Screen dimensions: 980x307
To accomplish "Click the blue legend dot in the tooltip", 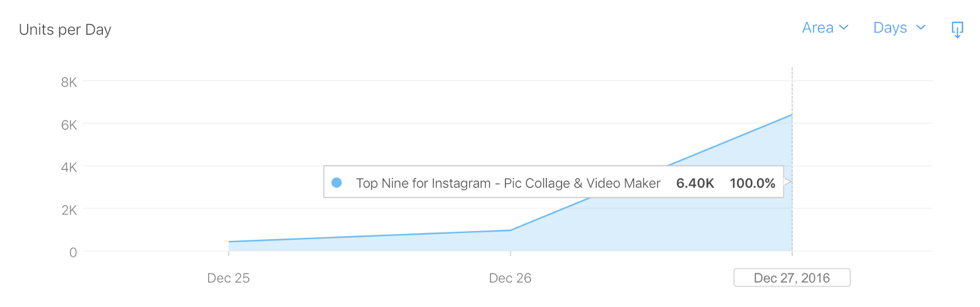I will (x=336, y=182).
